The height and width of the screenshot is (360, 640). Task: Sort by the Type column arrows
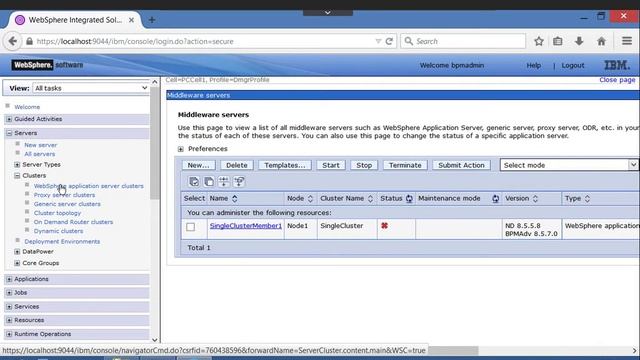(587, 199)
